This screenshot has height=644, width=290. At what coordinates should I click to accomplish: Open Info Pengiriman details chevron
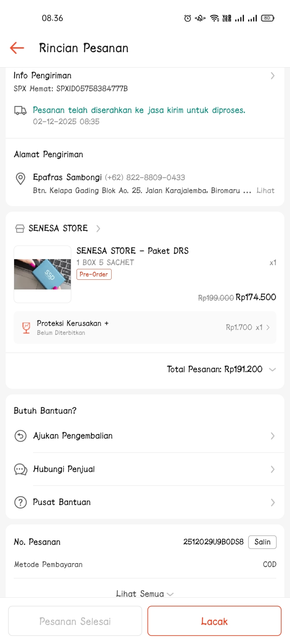pyautogui.click(x=273, y=76)
